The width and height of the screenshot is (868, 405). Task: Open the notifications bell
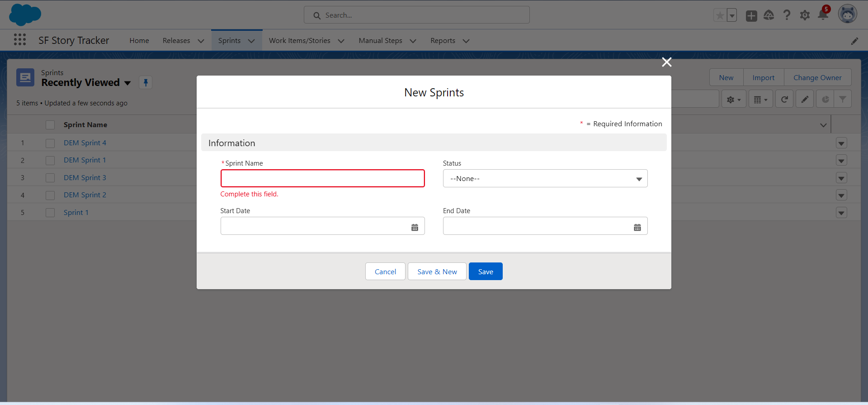coord(823,15)
